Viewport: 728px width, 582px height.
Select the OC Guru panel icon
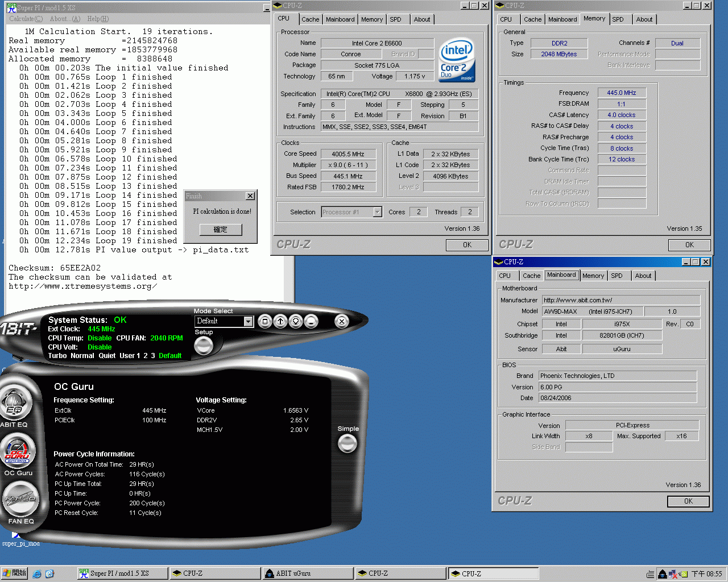[x=18, y=451]
